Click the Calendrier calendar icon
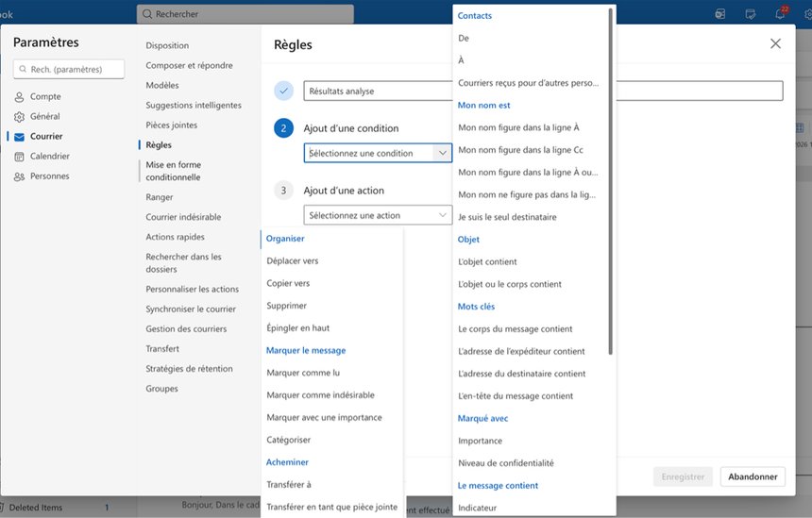 (x=19, y=157)
